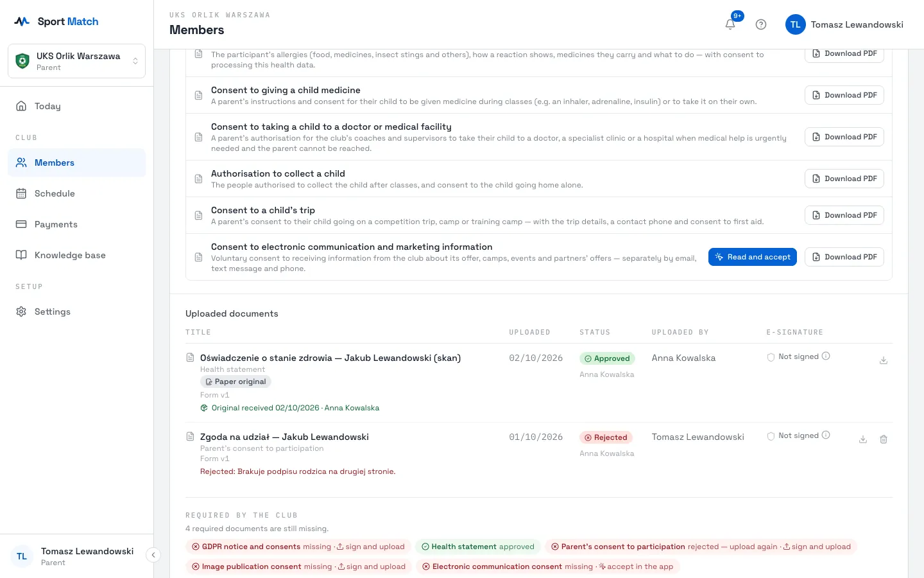This screenshot has height=578, width=924.
Task: Click the Health statement approved chip
Action: click(478, 547)
